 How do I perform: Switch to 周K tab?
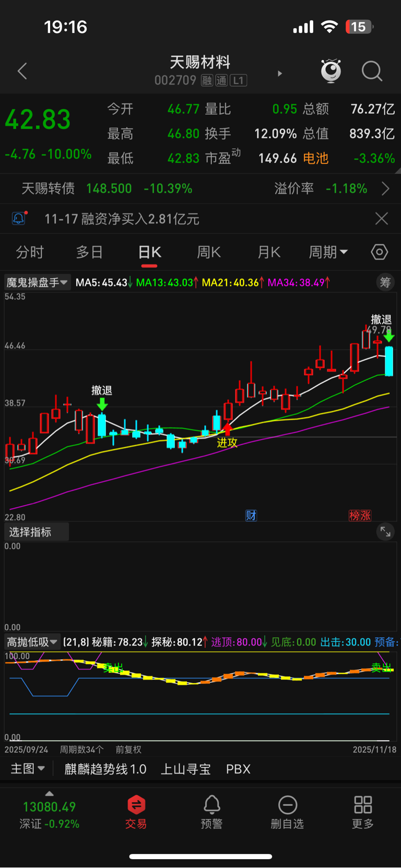(209, 252)
